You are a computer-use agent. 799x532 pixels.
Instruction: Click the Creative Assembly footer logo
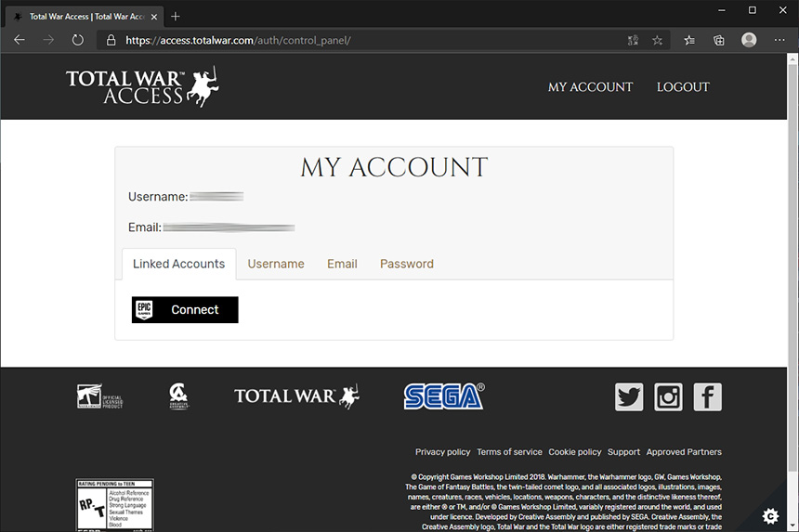pyautogui.click(x=178, y=396)
